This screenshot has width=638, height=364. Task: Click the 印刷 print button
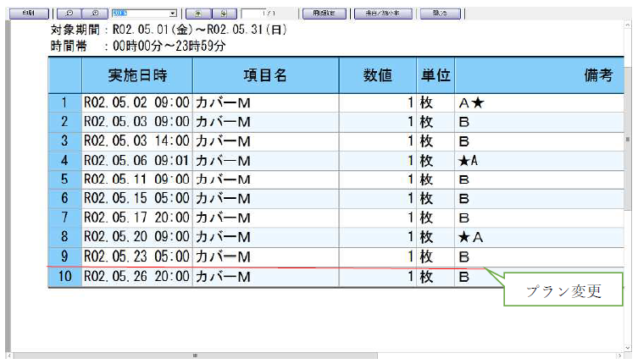click(x=28, y=14)
